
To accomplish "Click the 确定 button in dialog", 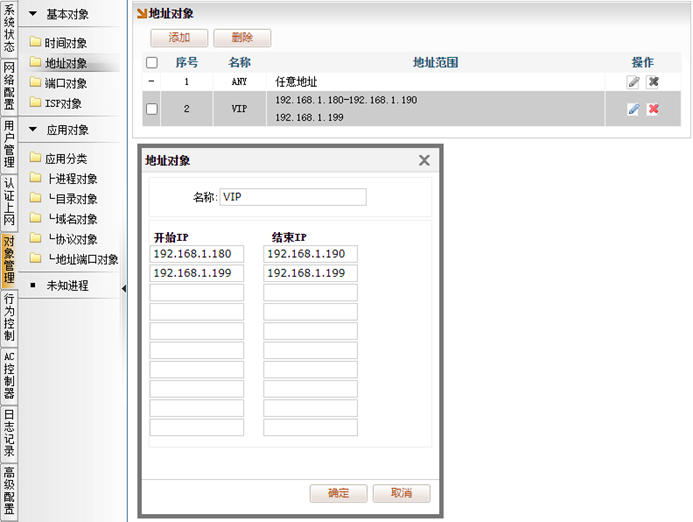I will (x=338, y=493).
